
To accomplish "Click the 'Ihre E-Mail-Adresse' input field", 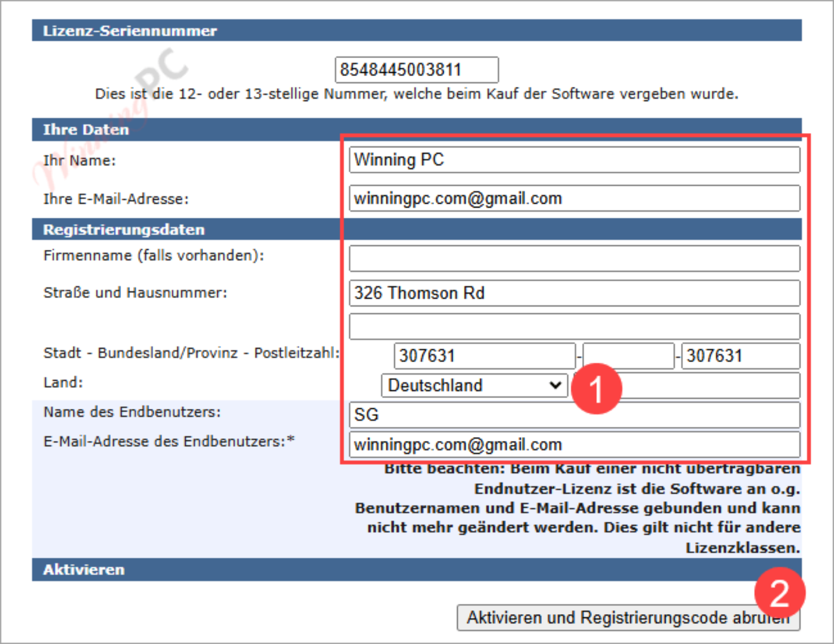I will 574,198.
